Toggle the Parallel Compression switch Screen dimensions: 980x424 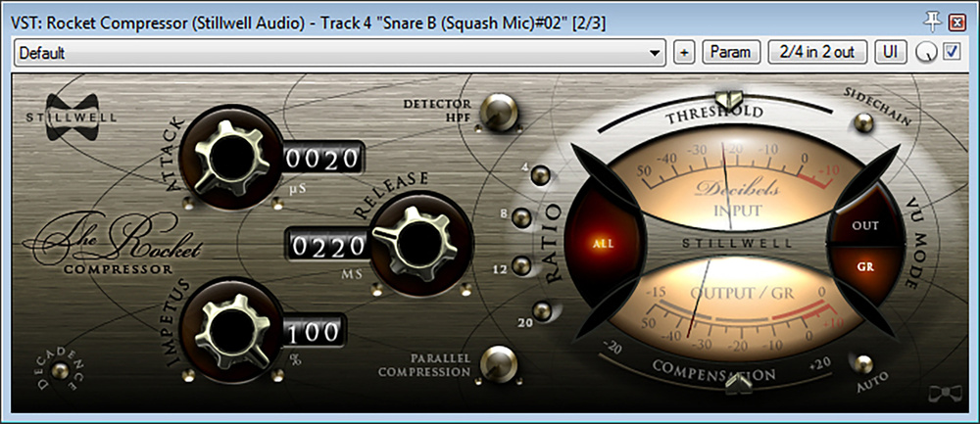[x=501, y=362]
